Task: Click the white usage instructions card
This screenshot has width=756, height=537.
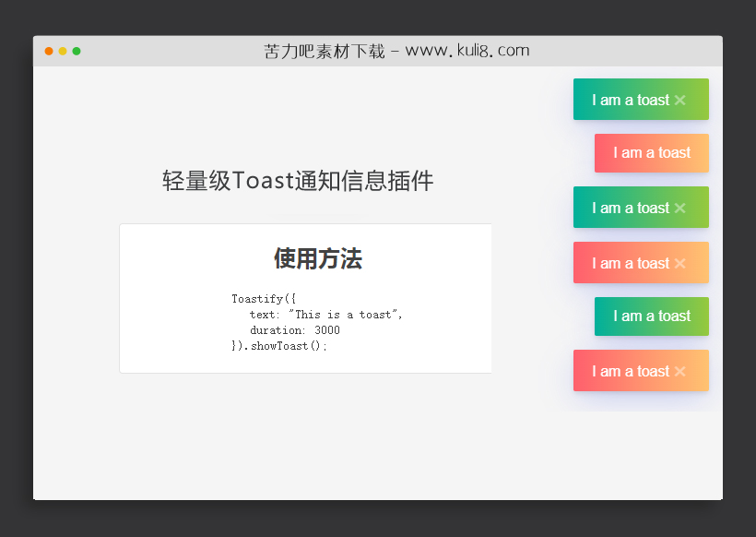Action: click(305, 298)
